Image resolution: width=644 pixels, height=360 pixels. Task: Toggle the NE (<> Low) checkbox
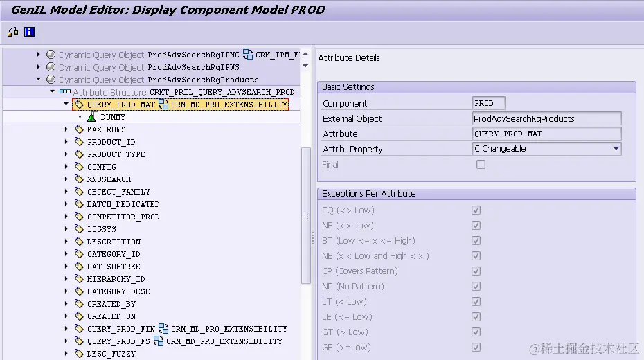[476, 226]
